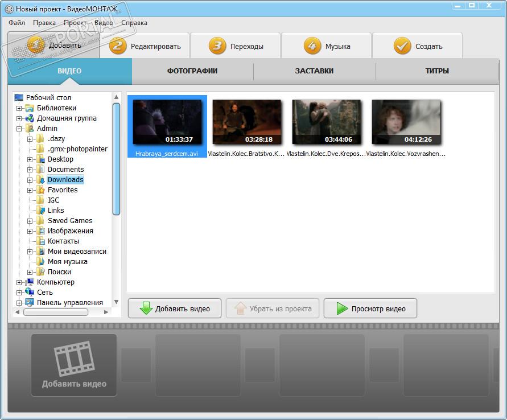Select Hrabraya_serdcem.avi video thumbnail
The width and height of the screenshot is (507, 420).
[x=167, y=122]
